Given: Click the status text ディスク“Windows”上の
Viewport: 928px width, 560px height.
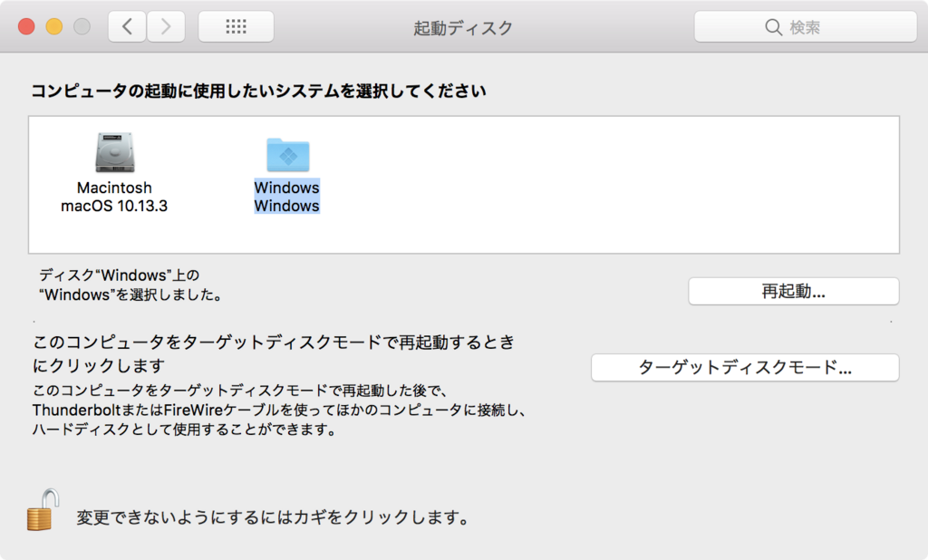Looking at the screenshot, I should click(120, 275).
